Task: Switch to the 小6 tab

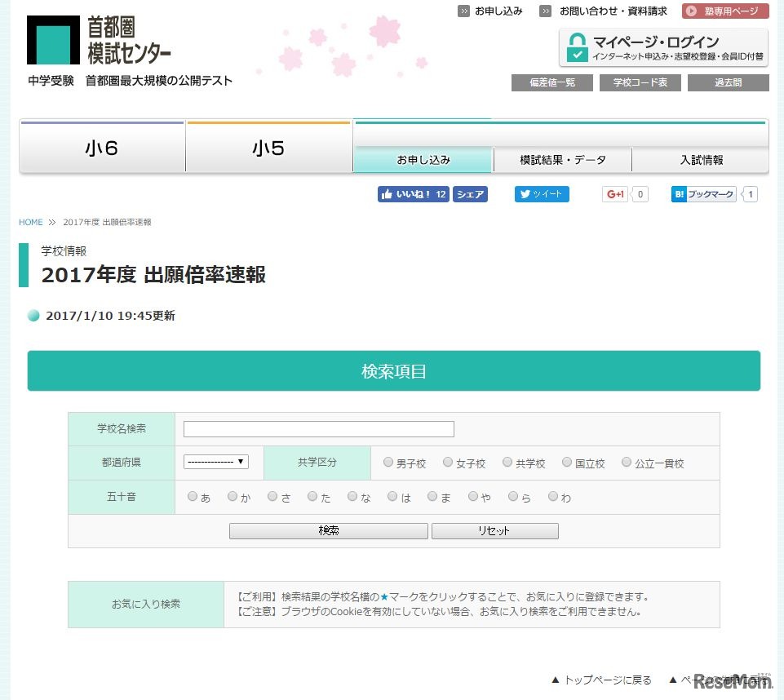Action: click(102, 148)
